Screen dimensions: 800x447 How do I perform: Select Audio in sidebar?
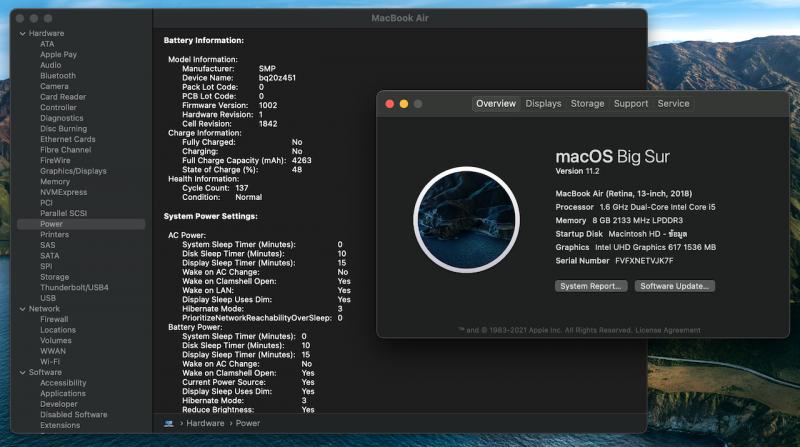point(51,65)
